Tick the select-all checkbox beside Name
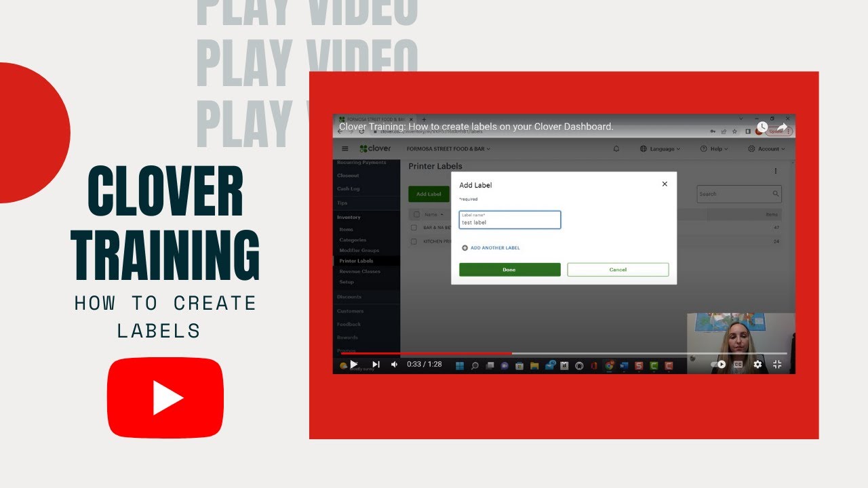This screenshot has height=488, width=868. [x=416, y=214]
